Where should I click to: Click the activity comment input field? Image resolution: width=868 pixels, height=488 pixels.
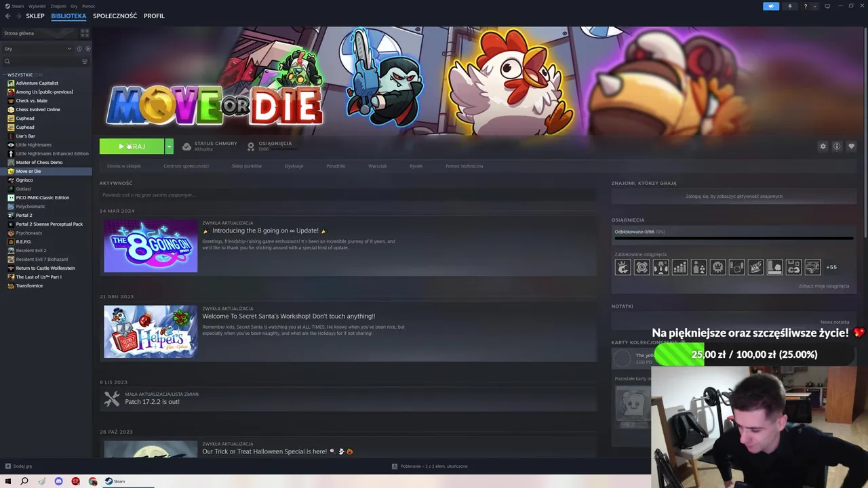tap(349, 195)
